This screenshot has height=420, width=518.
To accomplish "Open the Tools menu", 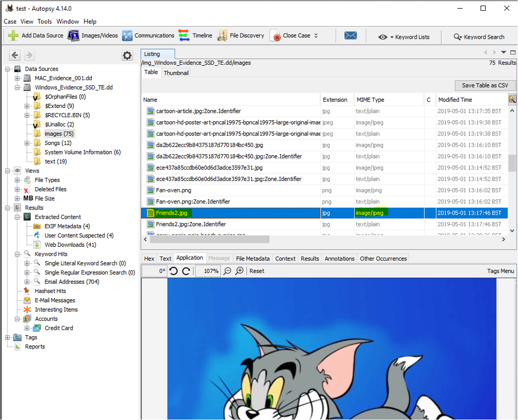I will (45, 21).
